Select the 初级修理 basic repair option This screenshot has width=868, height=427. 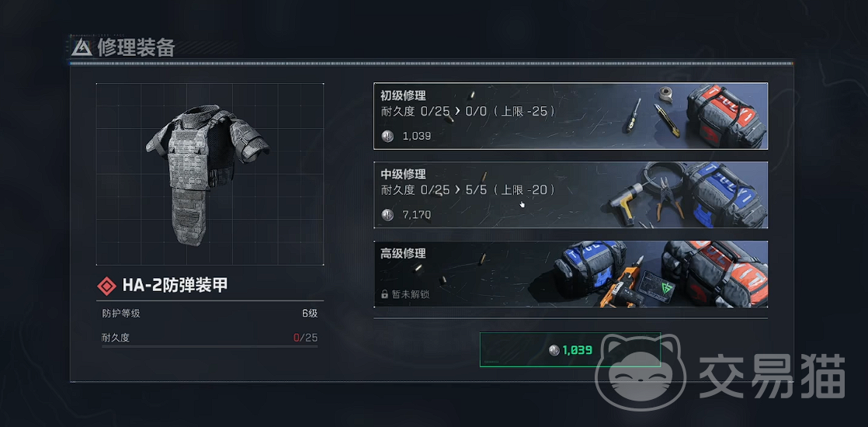(571, 116)
